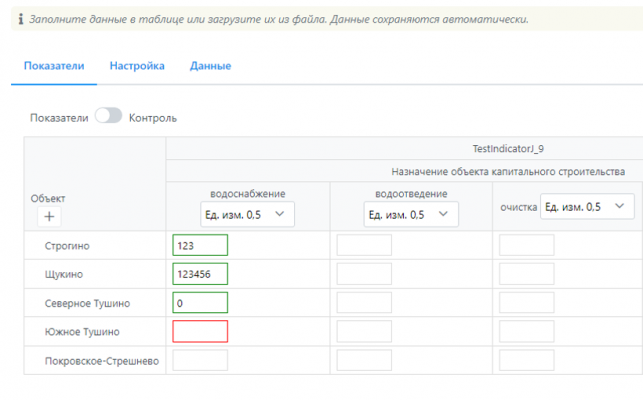The height and width of the screenshot is (400, 643).
Task: Go to the Данные tab
Action: (210, 66)
